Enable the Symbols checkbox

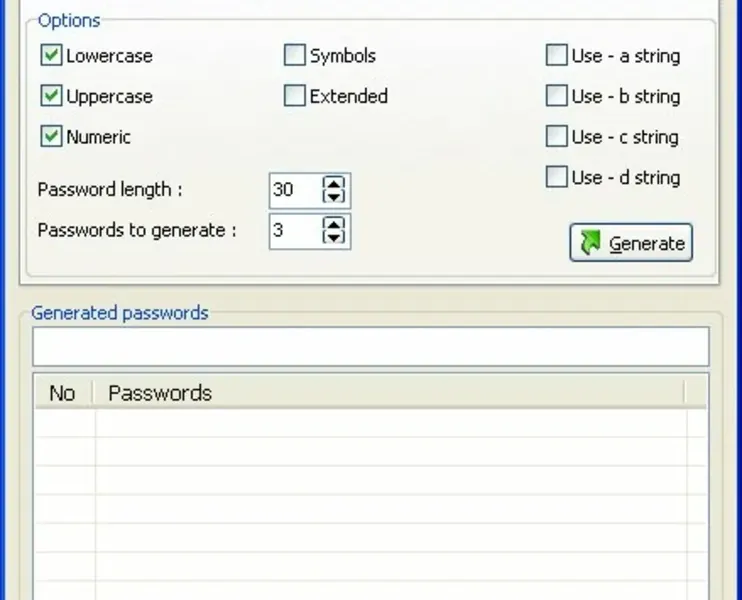(294, 56)
